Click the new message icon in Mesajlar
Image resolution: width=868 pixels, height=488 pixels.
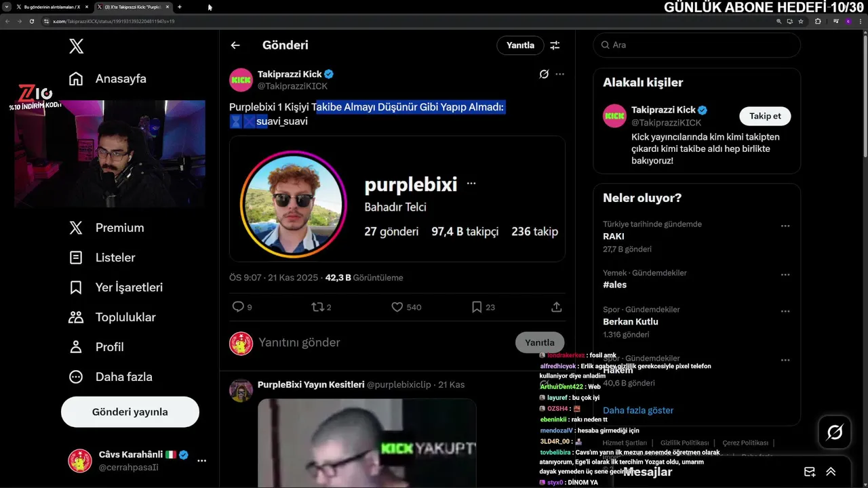tap(810, 472)
